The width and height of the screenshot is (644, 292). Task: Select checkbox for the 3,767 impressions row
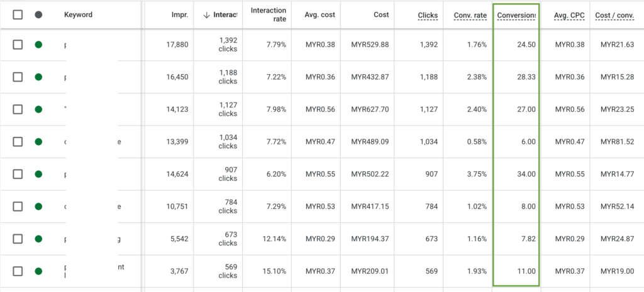pyautogui.click(x=18, y=271)
